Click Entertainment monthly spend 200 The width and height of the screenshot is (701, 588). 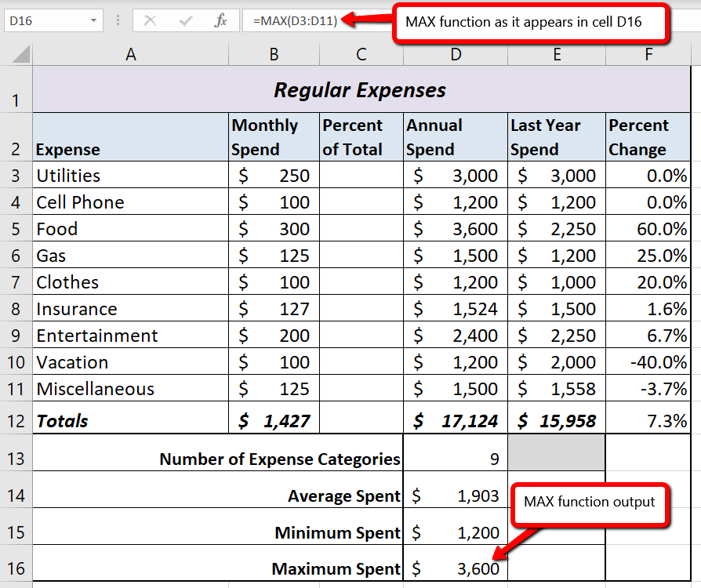click(274, 335)
